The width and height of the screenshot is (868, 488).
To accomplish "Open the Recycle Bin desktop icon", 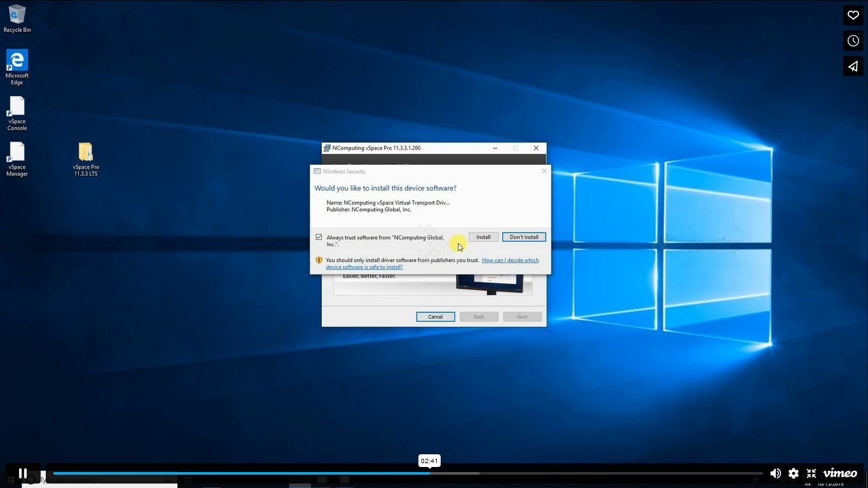I will (x=17, y=18).
